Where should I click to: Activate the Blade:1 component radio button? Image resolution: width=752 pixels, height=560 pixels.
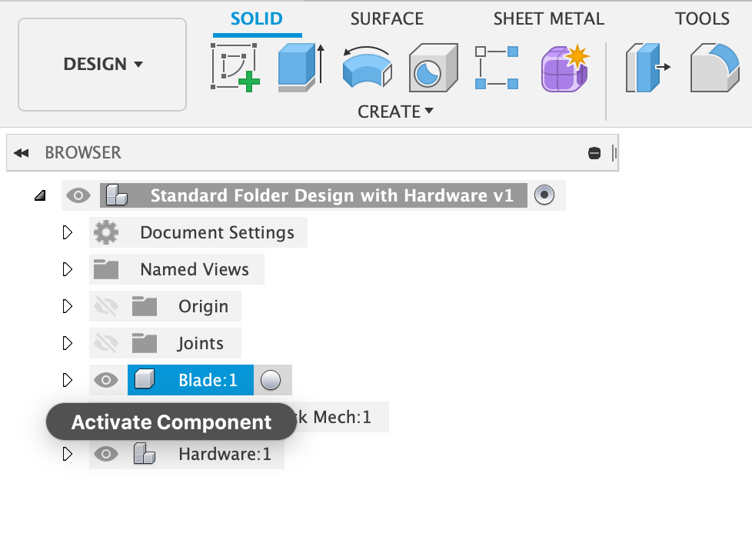(x=271, y=380)
